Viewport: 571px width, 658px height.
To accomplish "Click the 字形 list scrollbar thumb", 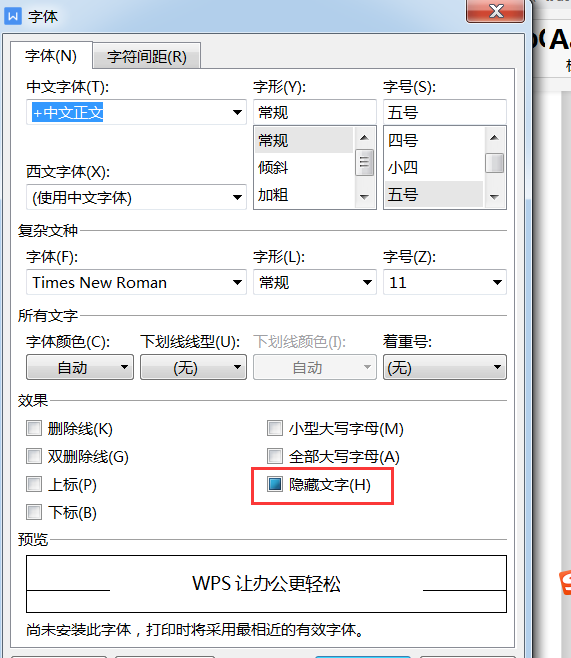I will (364, 162).
